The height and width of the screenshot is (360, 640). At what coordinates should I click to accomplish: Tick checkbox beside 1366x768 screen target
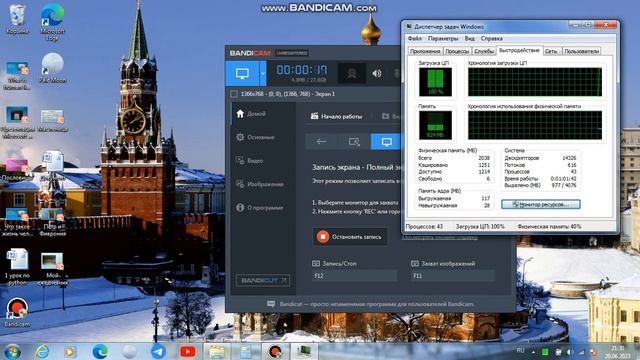point(234,94)
